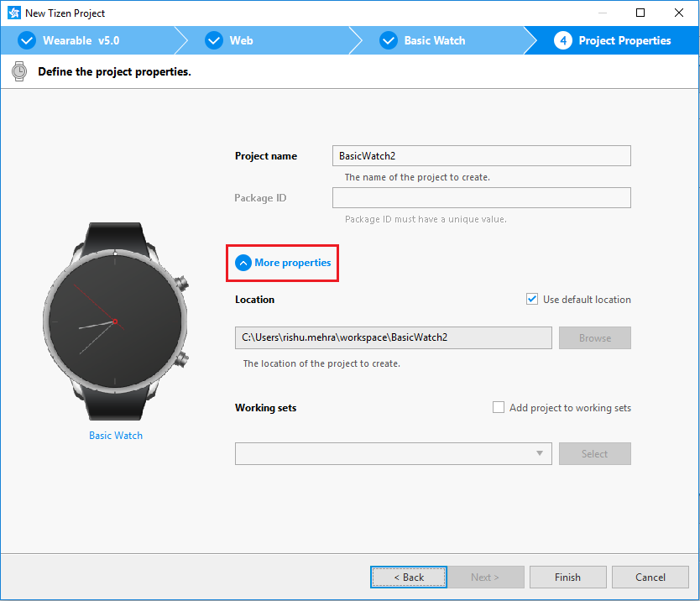The width and height of the screenshot is (700, 601).
Task: Click the Basic Watch step checkmark icon
Action: click(388, 40)
